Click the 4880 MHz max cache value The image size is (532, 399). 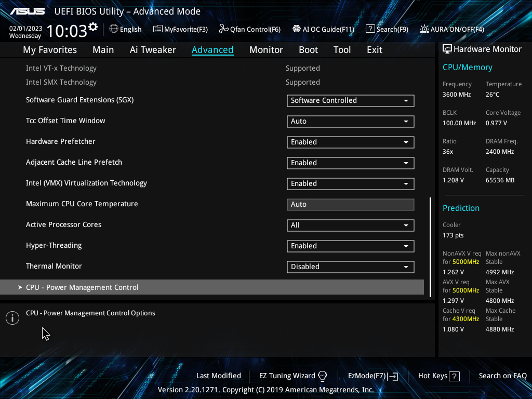[500, 329]
